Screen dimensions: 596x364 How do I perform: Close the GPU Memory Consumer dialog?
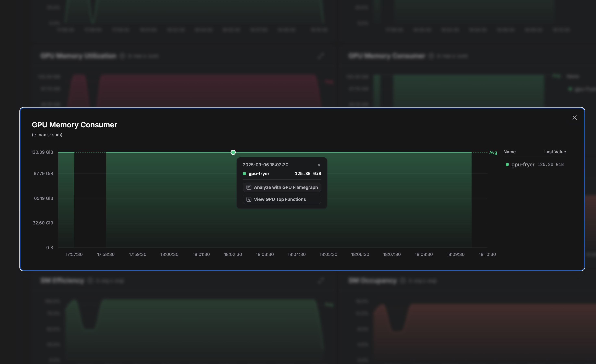click(575, 118)
